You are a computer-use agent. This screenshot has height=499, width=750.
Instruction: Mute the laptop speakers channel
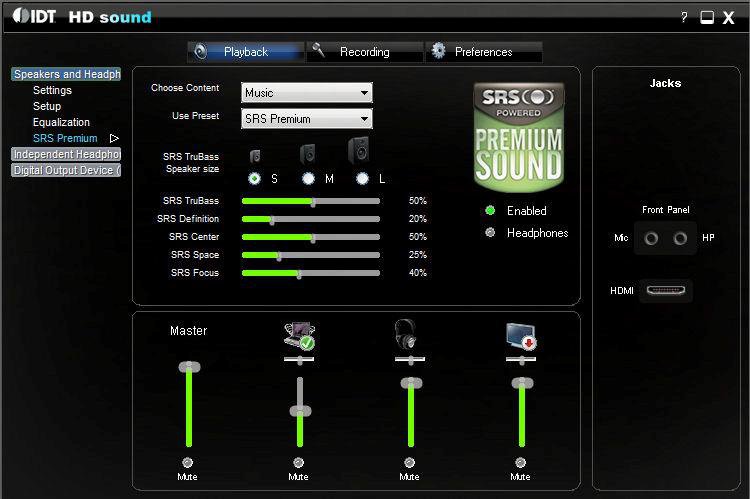click(298, 462)
